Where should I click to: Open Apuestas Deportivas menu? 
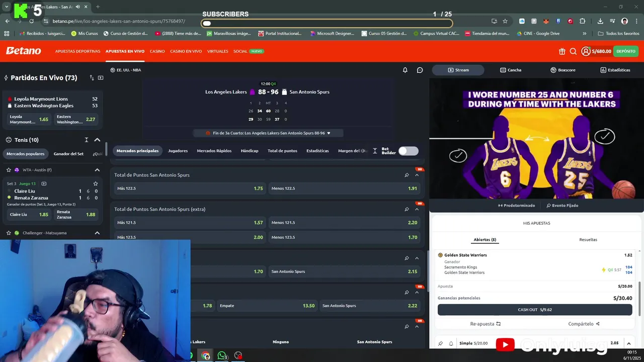(77, 51)
